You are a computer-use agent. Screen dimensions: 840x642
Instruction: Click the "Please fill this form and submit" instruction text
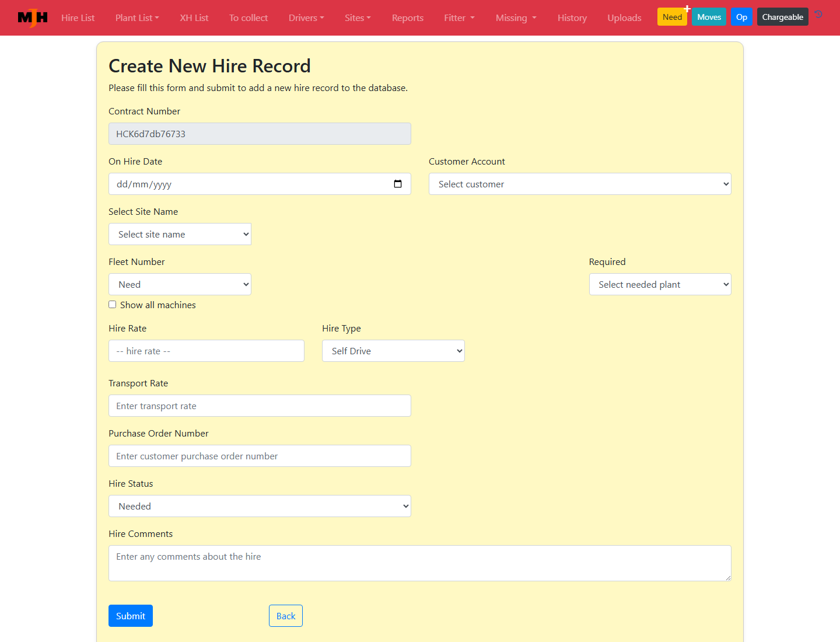point(258,88)
